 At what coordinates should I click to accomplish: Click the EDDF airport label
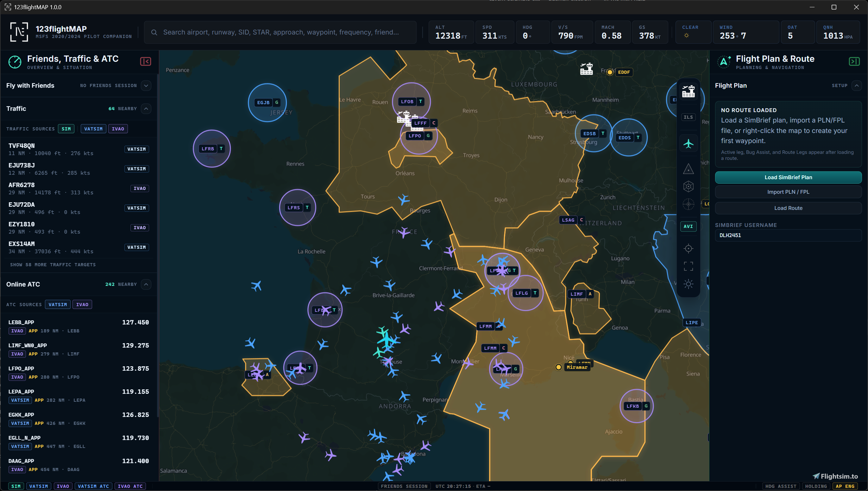click(624, 72)
